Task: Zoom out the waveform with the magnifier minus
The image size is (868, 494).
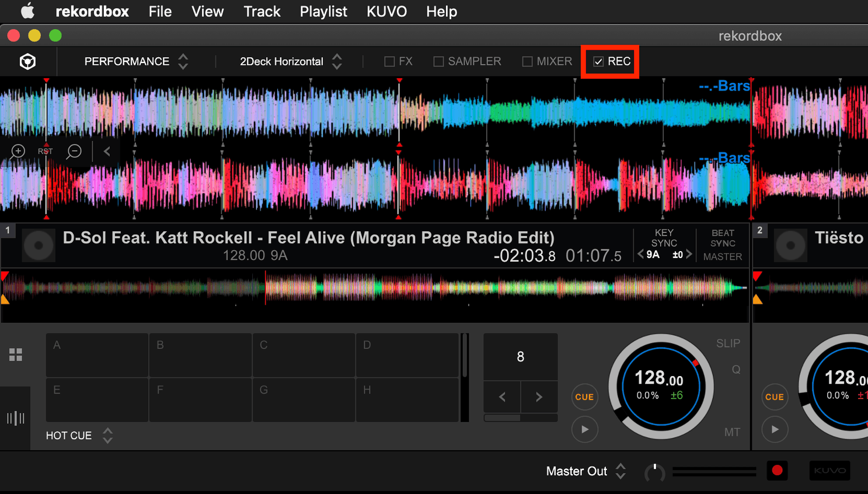Action: click(x=74, y=151)
